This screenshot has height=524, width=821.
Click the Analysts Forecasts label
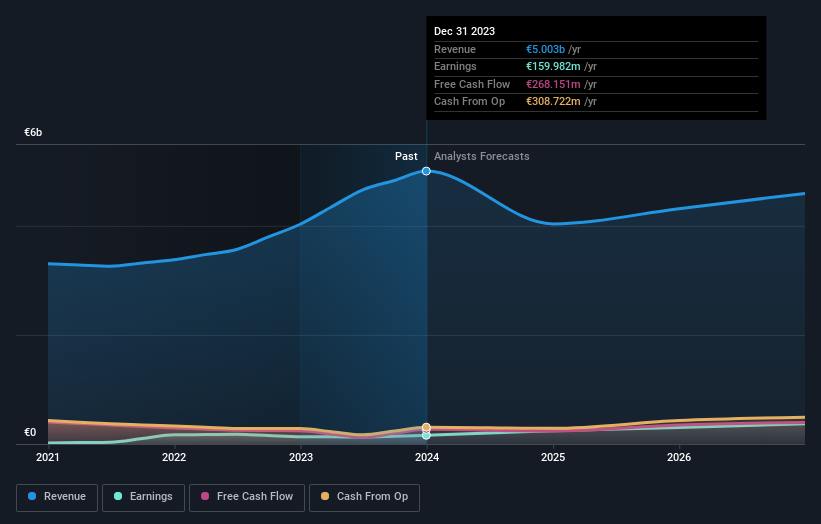point(482,156)
